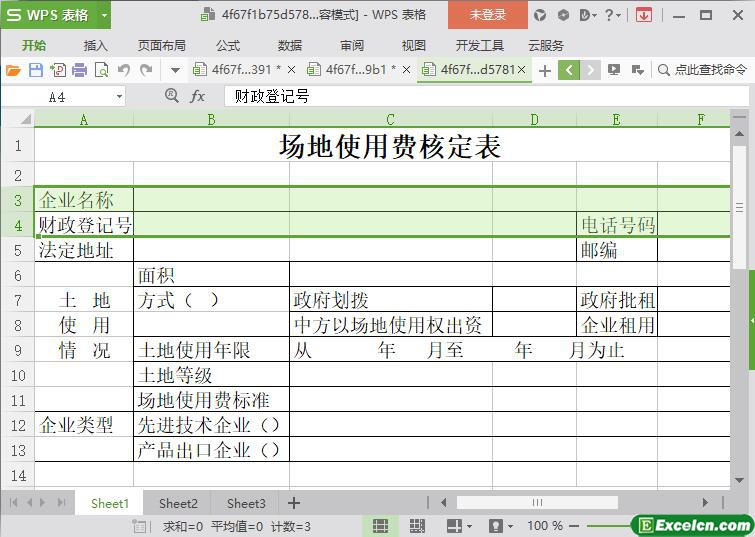Click the 未登录 login button

487,15
